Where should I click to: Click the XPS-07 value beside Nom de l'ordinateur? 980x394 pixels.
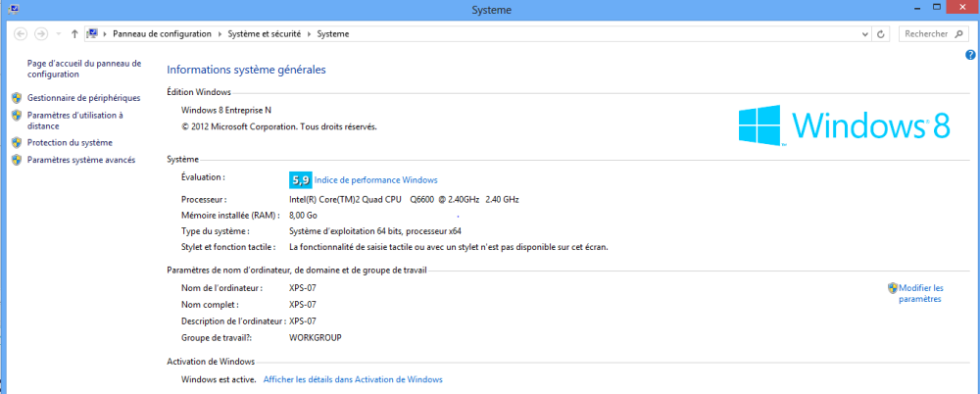pyautogui.click(x=303, y=288)
